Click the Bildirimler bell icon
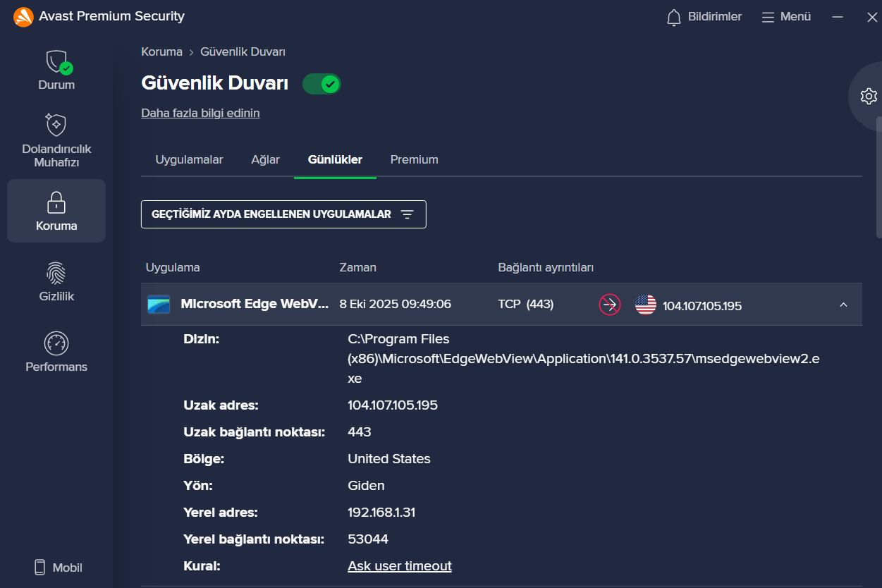Viewport: 882px width, 588px height. (x=674, y=17)
